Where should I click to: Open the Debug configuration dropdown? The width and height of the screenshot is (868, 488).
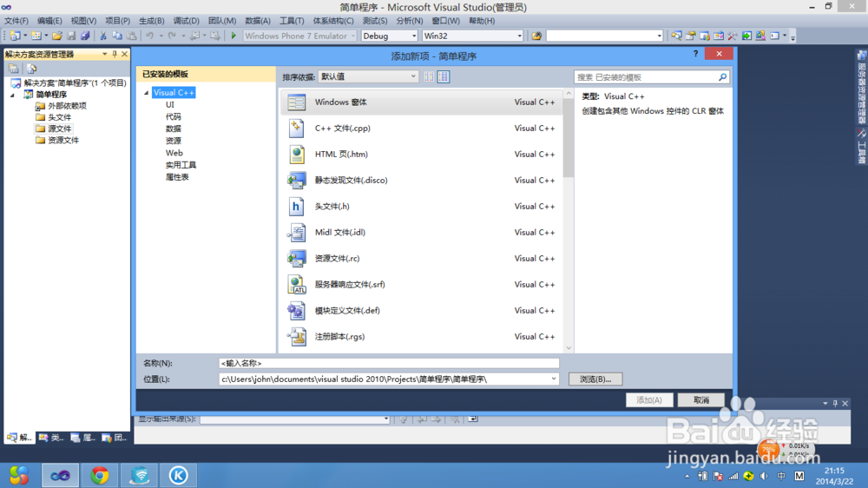point(413,36)
